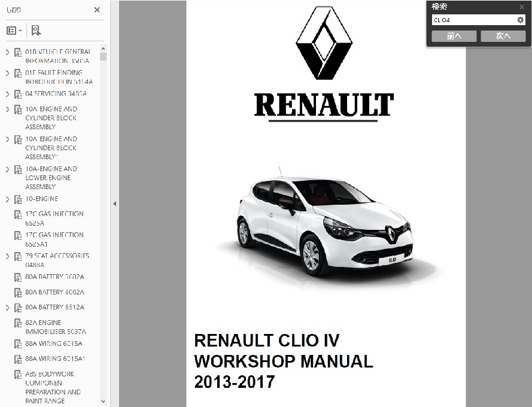The width and height of the screenshot is (532, 407).
Task: Click bookmark icon of 82A Engine Immobiliser
Action: (x=18, y=323)
